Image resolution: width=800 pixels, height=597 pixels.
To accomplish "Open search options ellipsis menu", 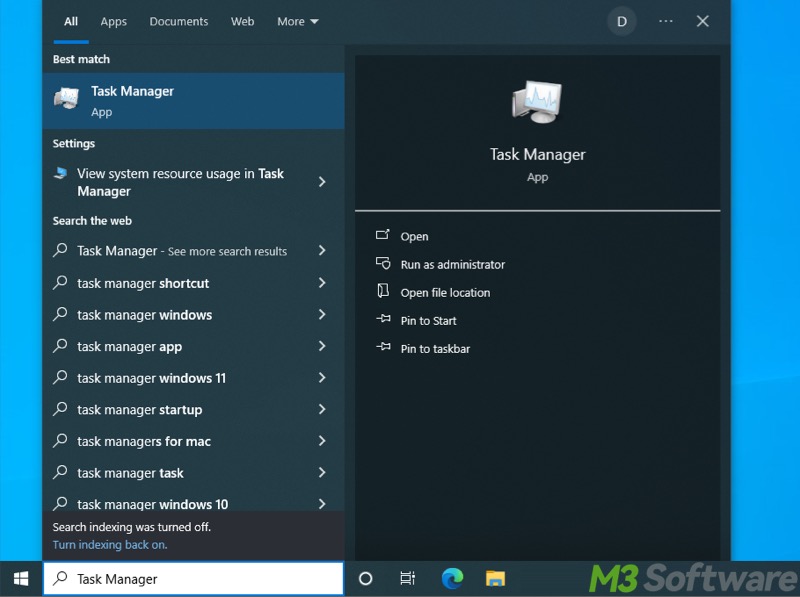I will (x=665, y=21).
